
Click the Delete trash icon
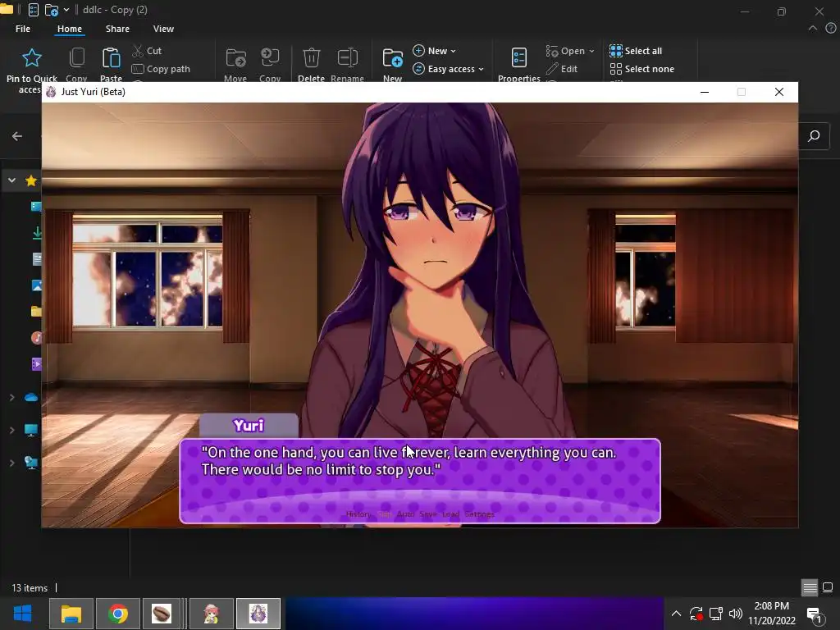311,58
